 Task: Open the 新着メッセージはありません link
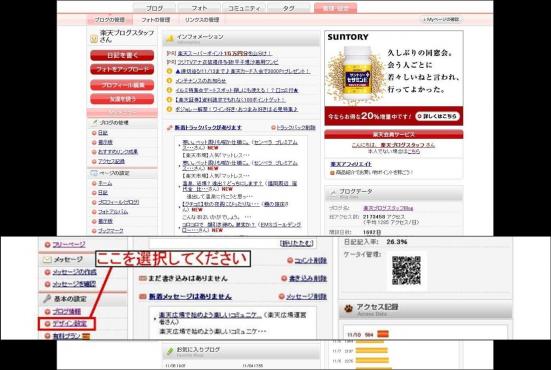point(190,297)
